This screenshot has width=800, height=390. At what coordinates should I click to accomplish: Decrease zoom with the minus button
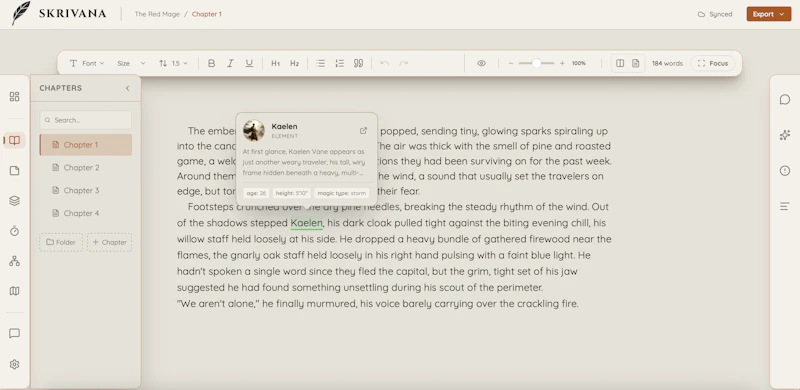pos(511,63)
